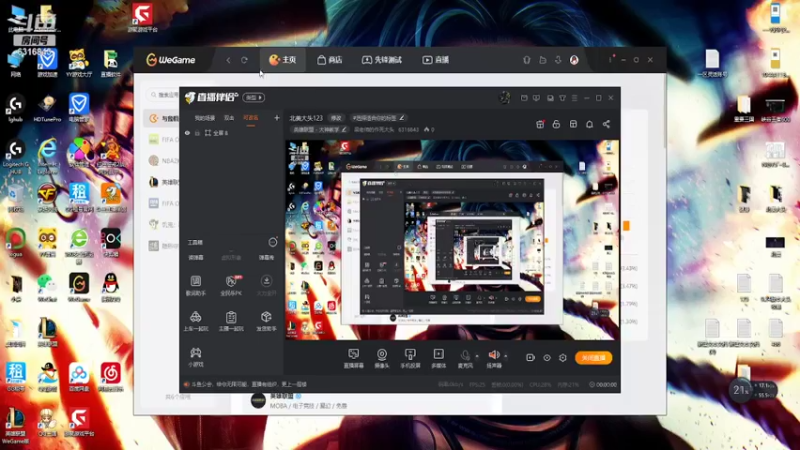Image resolution: width=800 pixels, height=450 pixels.
Task: Open the streaming app profile avatar
Action: pos(505,97)
